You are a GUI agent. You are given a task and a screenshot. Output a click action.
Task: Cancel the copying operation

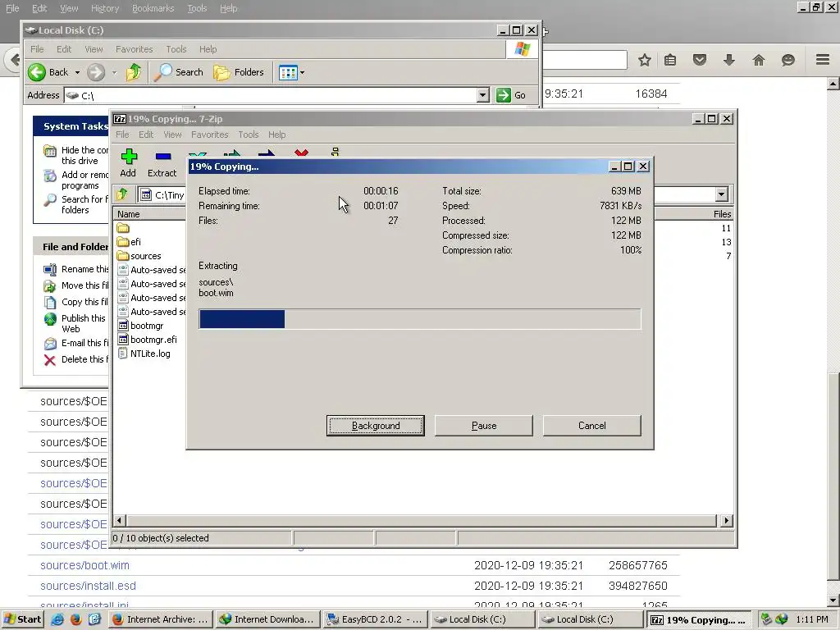(592, 426)
